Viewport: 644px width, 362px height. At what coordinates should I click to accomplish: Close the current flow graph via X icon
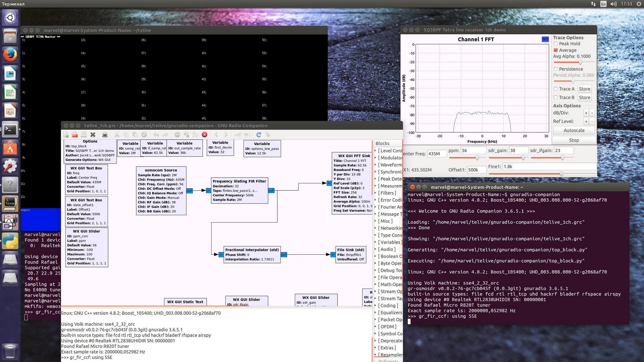click(x=93, y=135)
